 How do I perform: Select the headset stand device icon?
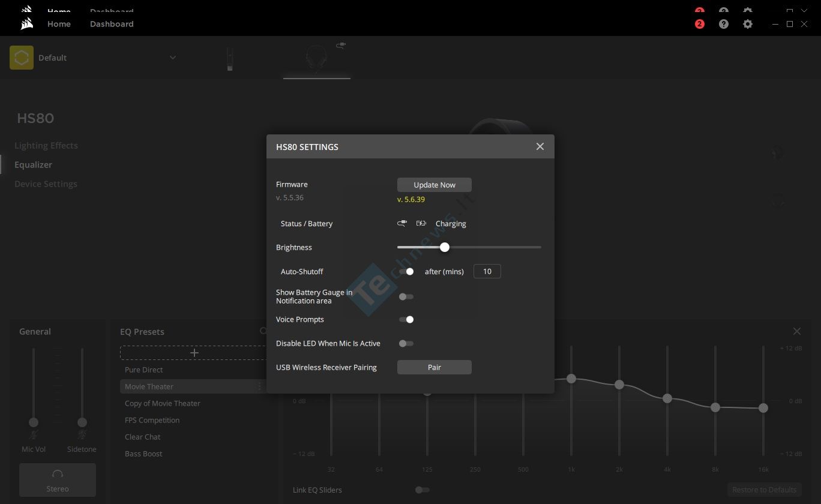230,59
